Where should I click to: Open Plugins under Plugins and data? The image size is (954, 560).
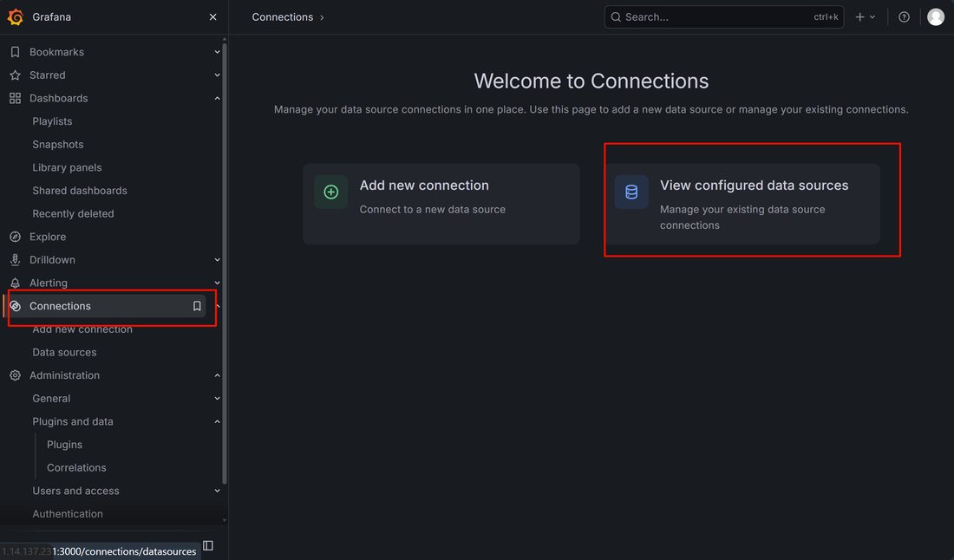[x=64, y=445]
